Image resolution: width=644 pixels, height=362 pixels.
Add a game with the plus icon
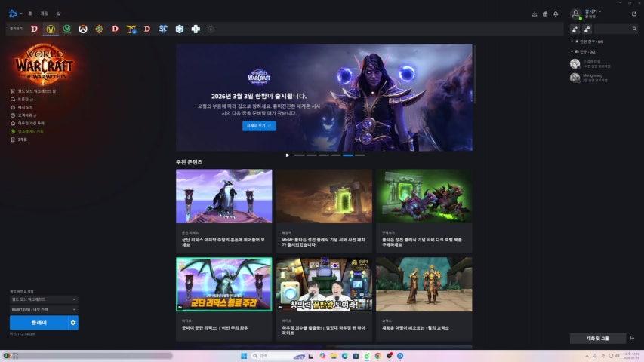[x=211, y=29]
